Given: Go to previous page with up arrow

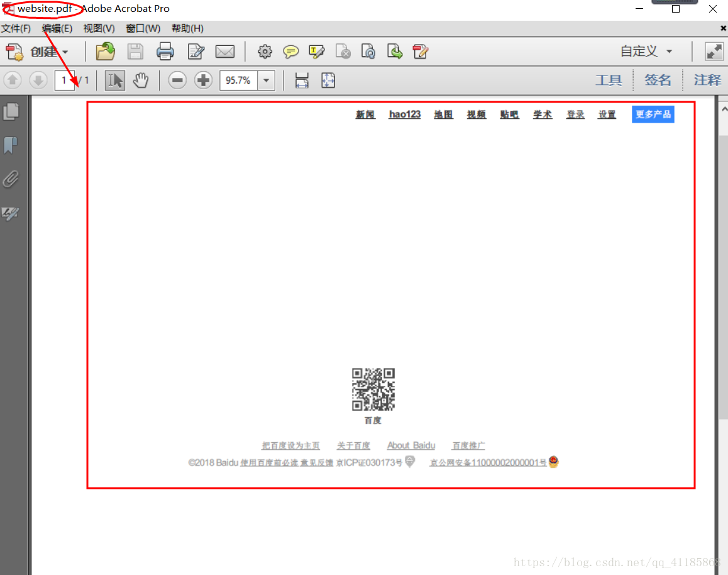Looking at the screenshot, I should 13,81.
